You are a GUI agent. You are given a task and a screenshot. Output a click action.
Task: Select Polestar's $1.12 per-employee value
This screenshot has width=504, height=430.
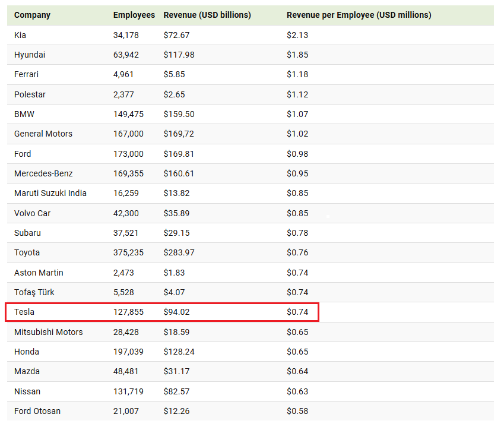(x=297, y=94)
